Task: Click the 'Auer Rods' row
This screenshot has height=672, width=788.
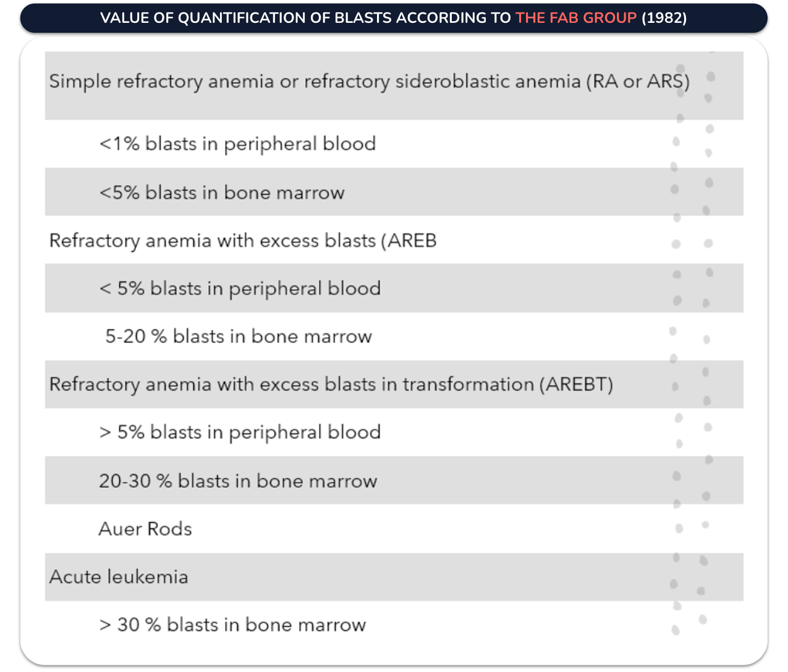Action: 394,529
